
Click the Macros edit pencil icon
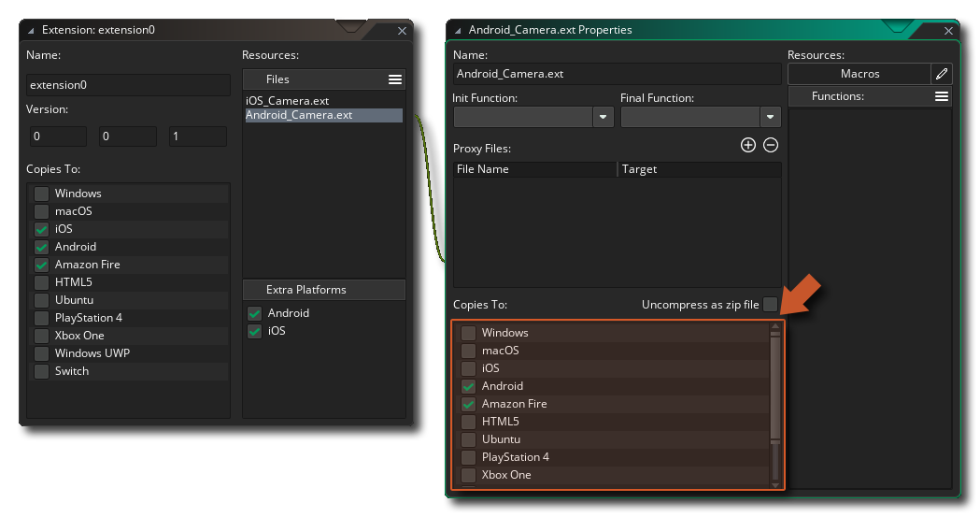(942, 74)
